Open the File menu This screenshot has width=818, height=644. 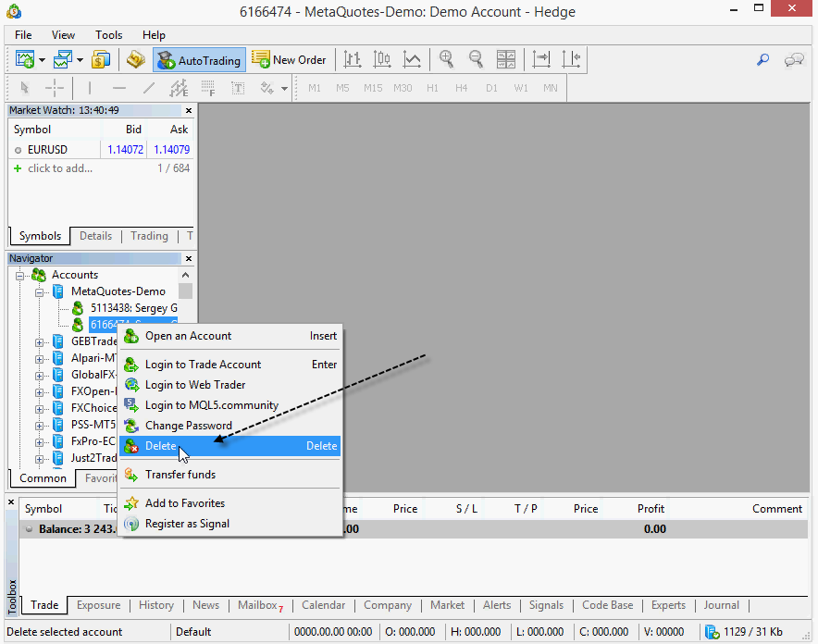(x=23, y=35)
